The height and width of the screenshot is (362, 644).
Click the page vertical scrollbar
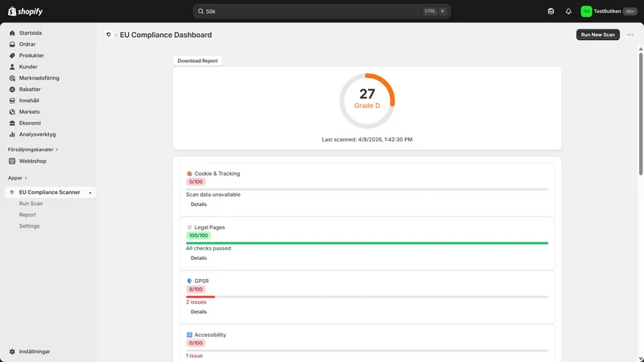(641, 114)
